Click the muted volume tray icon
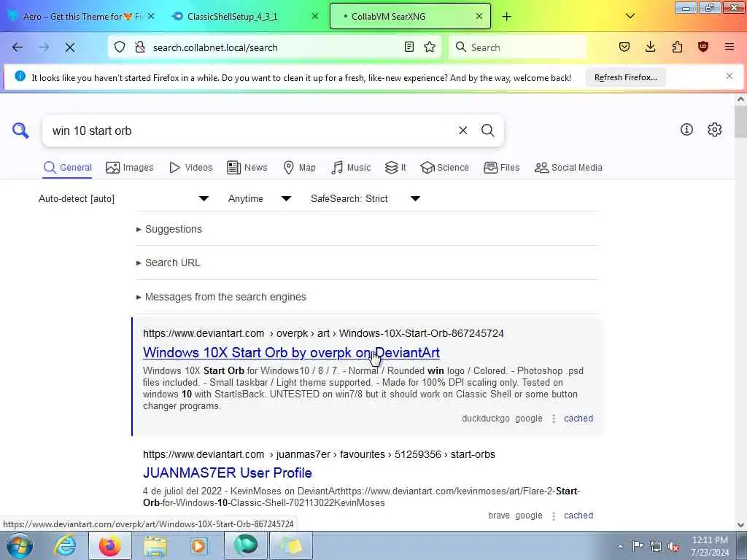 (673, 546)
